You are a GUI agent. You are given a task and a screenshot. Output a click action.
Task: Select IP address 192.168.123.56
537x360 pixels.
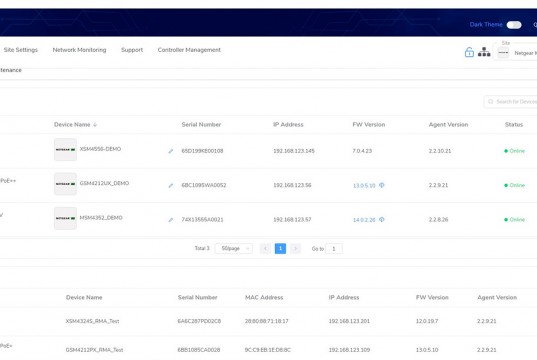pyautogui.click(x=292, y=185)
